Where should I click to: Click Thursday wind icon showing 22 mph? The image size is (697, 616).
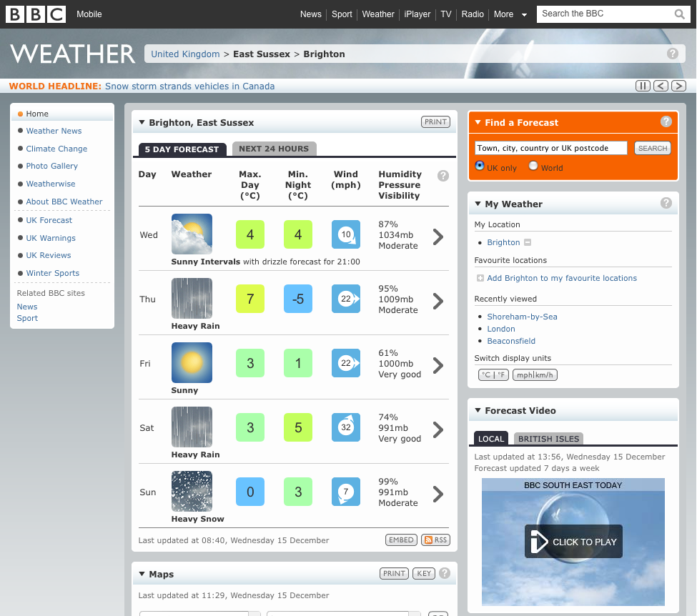(346, 299)
